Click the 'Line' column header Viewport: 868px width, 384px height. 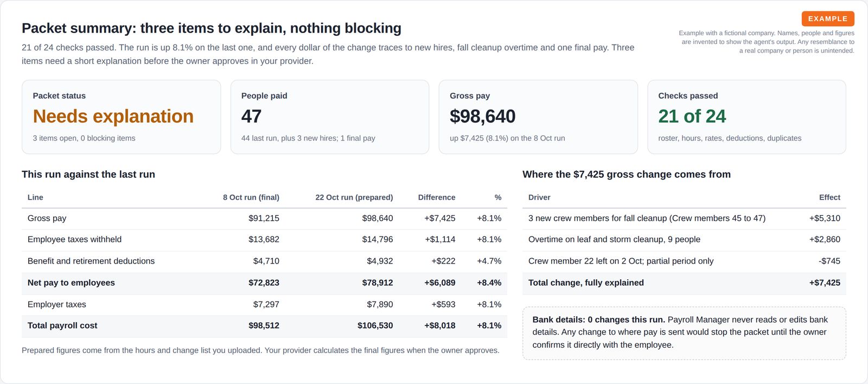click(x=35, y=197)
